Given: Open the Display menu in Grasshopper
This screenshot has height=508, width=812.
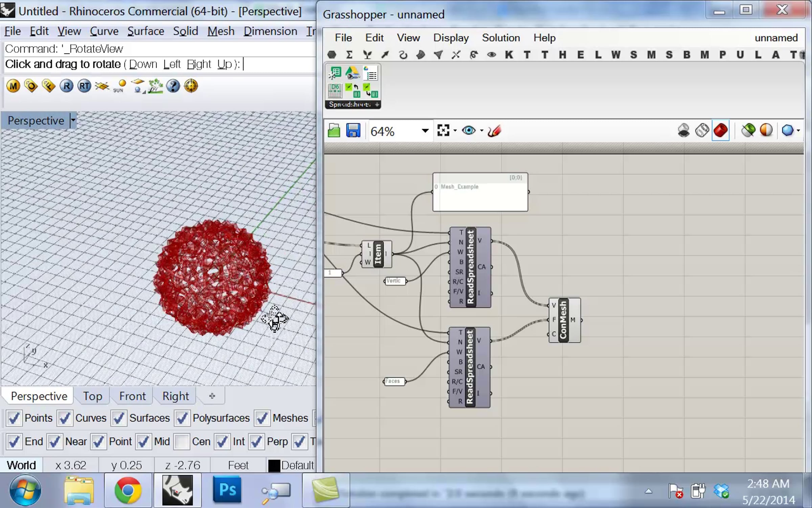Looking at the screenshot, I should point(451,38).
